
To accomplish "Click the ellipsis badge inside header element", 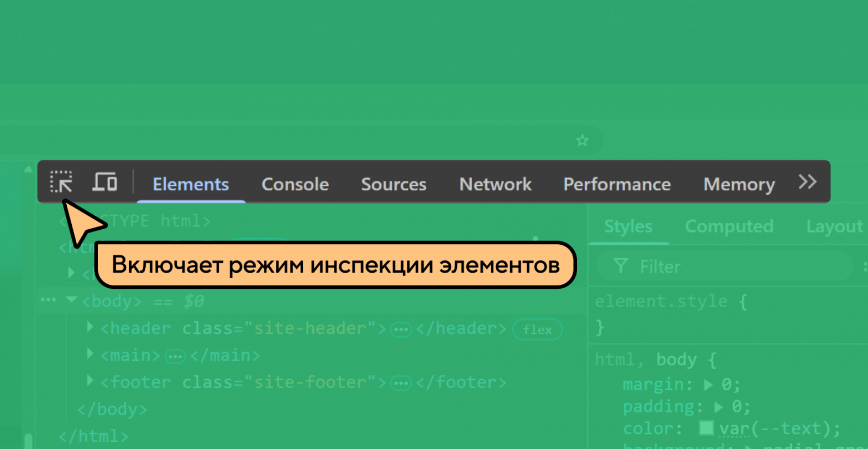I will pos(401,330).
